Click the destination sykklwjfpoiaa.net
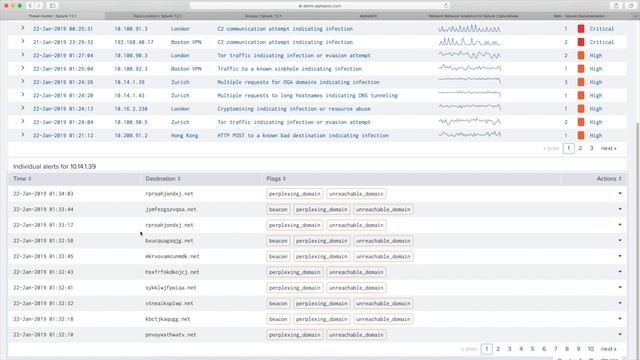 171,288
